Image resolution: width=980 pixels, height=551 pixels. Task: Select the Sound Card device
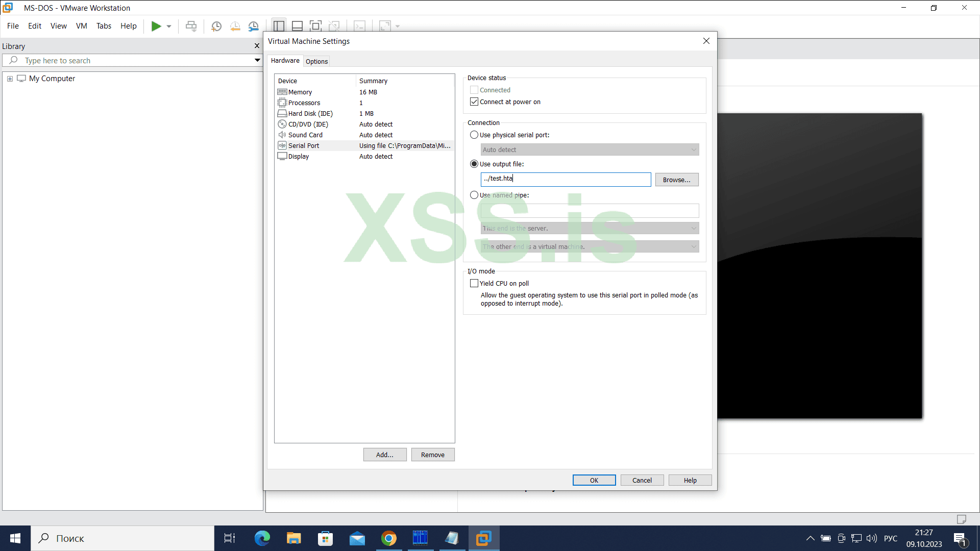305,135
